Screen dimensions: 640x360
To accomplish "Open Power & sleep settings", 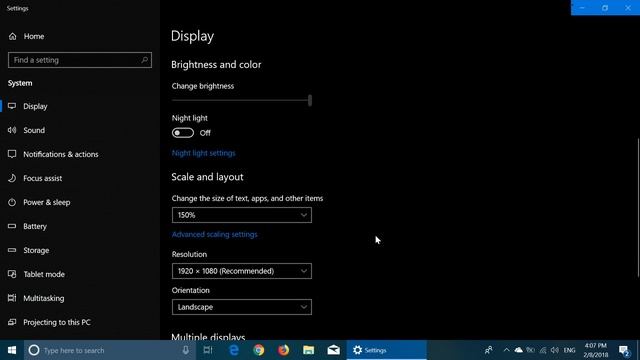I will click(x=47, y=202).
